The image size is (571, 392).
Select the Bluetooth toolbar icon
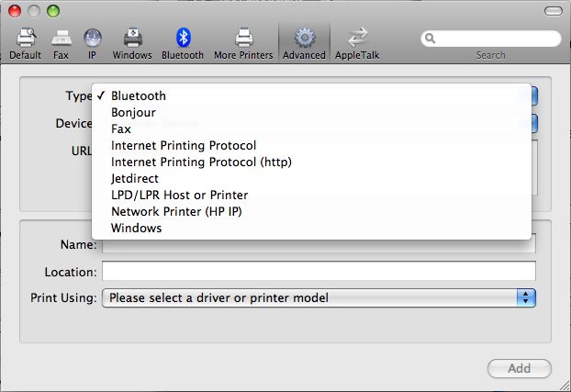point(183,37)
